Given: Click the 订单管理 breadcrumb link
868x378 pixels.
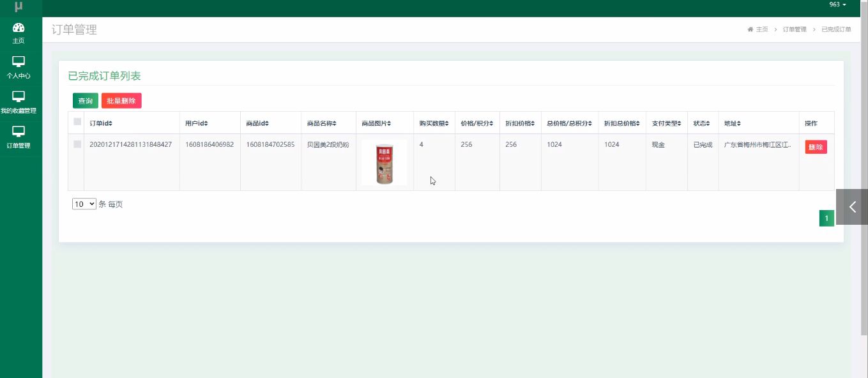Looking at the screenshot, I should click(x=795, y=29).
